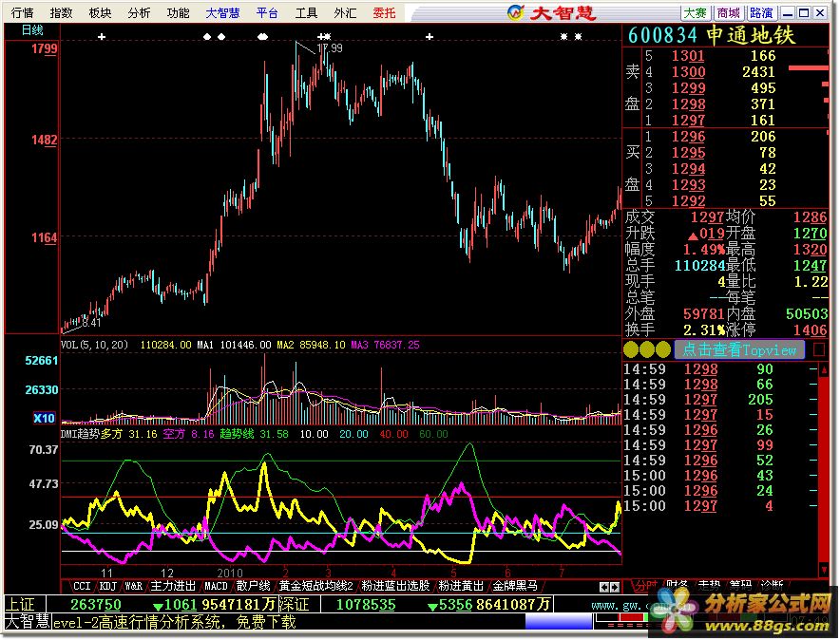Screen dimensions: 840x640
Task: Switch to the 黄金短战均线2 indicator tab
Action: [x=316, y=586]
